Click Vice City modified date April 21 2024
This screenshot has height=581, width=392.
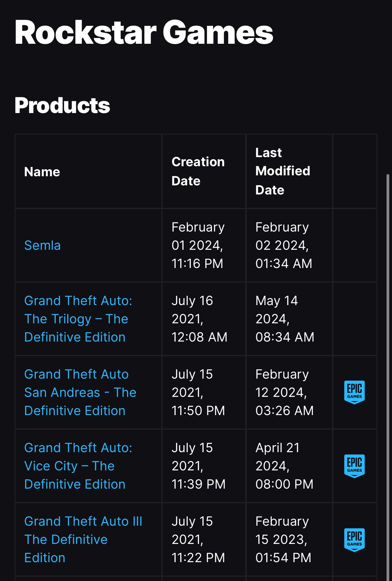pos(284,466)
